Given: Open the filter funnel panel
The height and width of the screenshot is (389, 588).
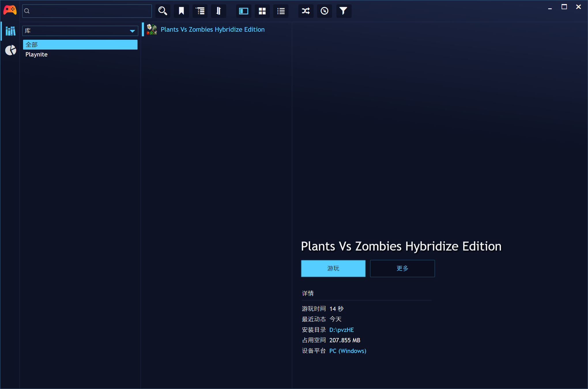Looking at the screenshot, I should [343, 11].
